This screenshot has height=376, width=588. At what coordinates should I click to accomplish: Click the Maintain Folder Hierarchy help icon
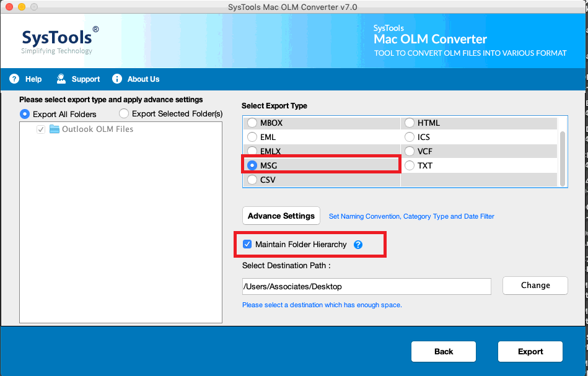[358, 245]
